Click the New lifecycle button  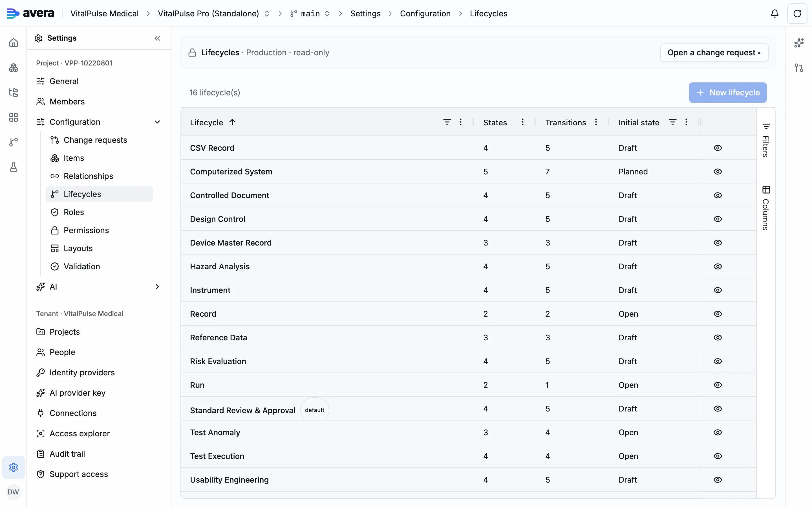coord(728,92)
